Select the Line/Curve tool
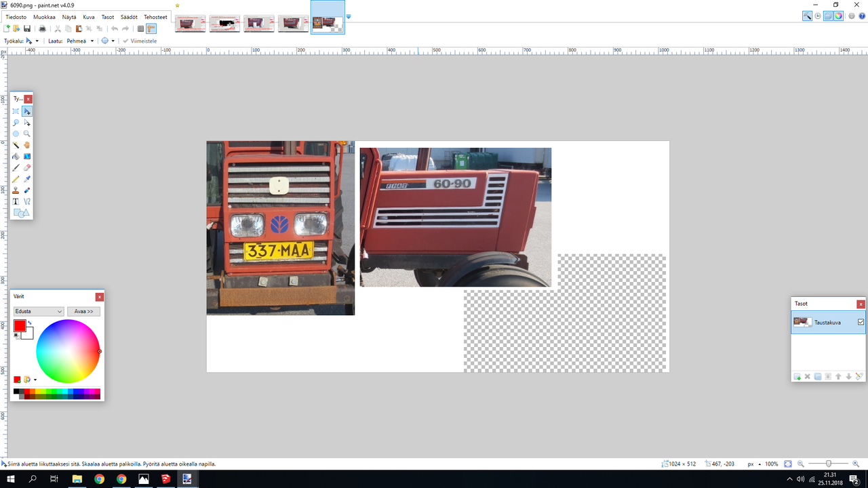Viewport: 868px width, 488px height. tap(27, 201)
